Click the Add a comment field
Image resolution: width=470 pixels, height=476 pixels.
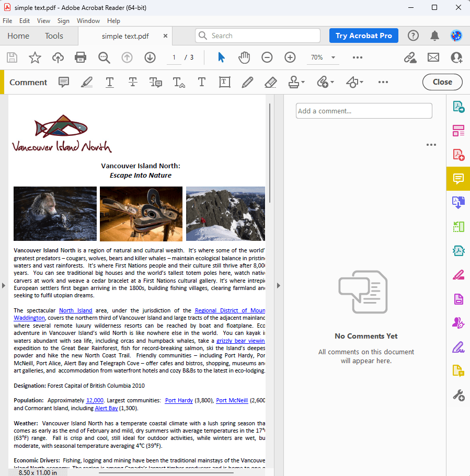pos(364,111)
